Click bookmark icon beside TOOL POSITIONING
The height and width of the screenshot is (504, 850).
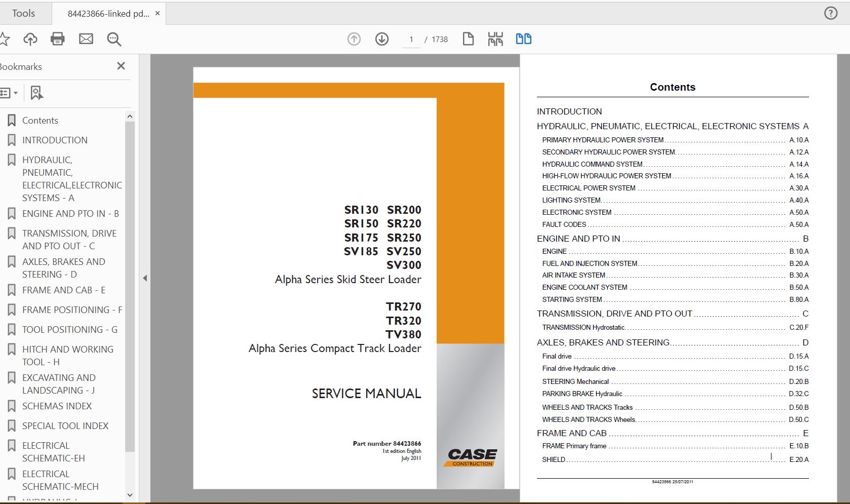(11, 330)
